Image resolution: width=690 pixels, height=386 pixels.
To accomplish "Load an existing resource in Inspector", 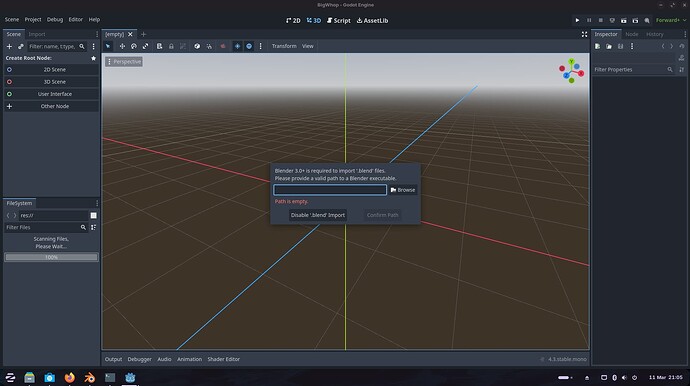I will [x=609, y=46].
